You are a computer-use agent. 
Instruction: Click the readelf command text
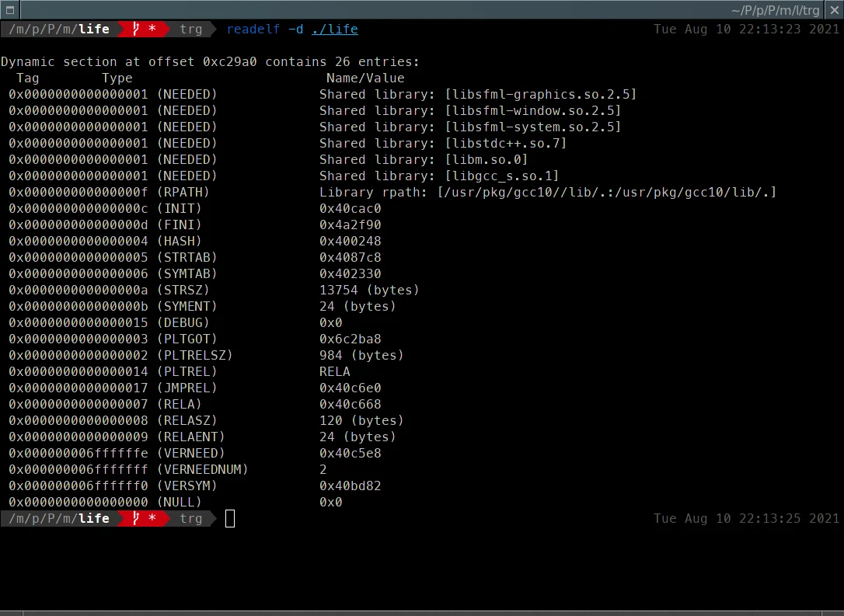(x=253, y=30)
